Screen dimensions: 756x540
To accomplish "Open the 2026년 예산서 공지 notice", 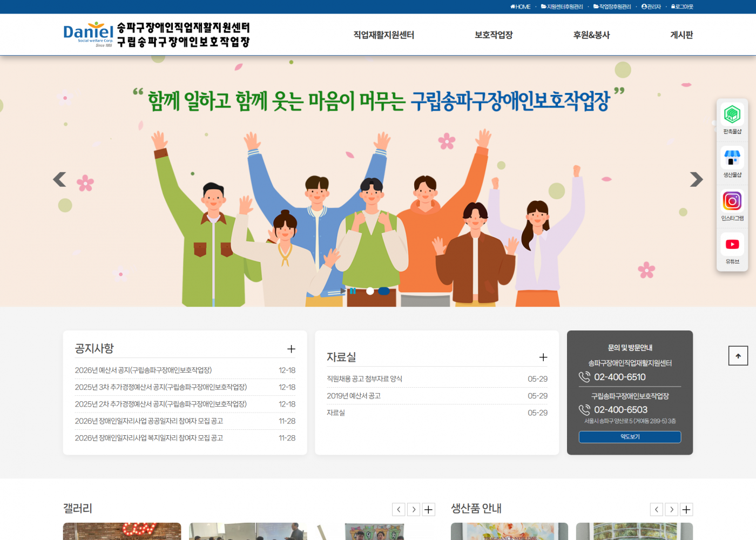I will tap(143, 370).
